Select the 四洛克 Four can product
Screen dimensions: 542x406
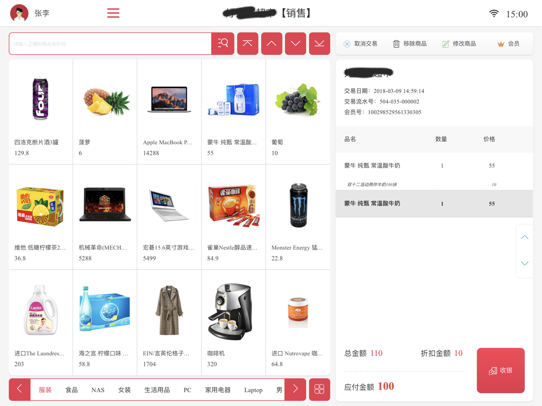[x=40, y=112]
